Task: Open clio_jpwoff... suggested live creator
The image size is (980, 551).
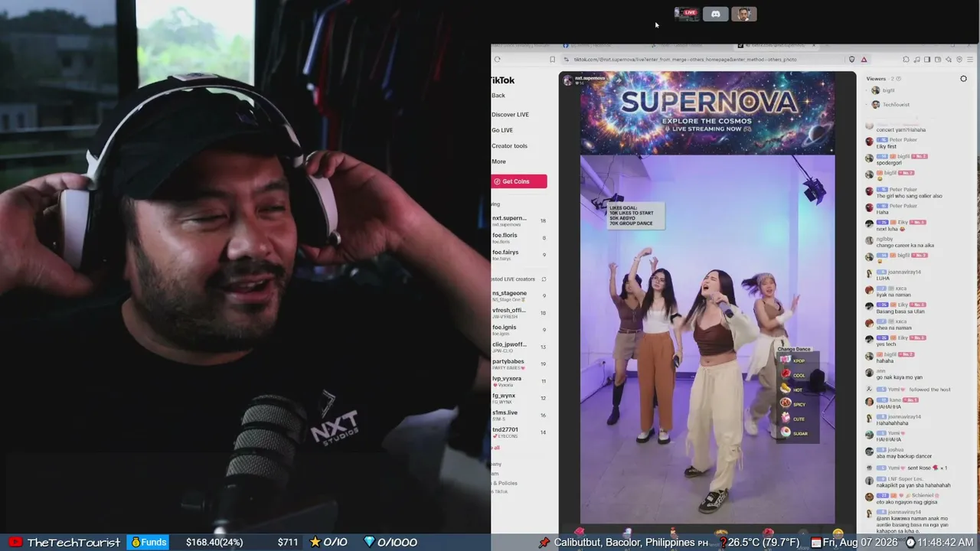Action: click(x=519, y=347)
